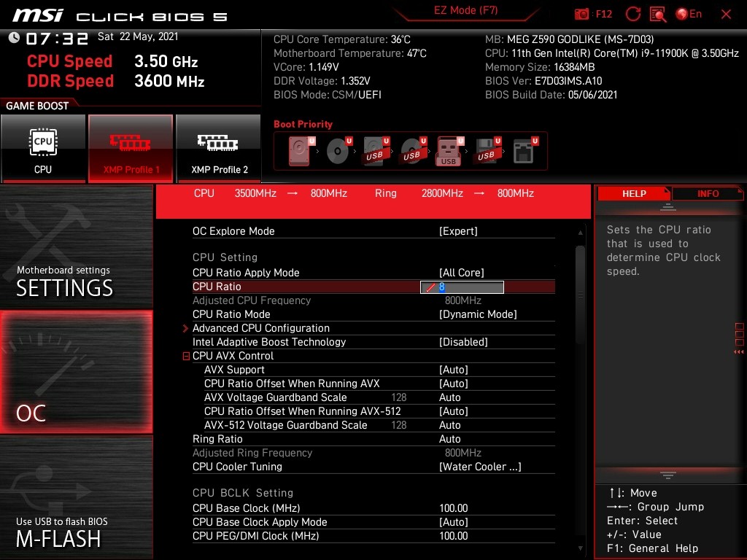The width and height of the screenshot is (747, 560).
Task: Click the settings list vertical scrollbar
Action: tap(580, 292)
